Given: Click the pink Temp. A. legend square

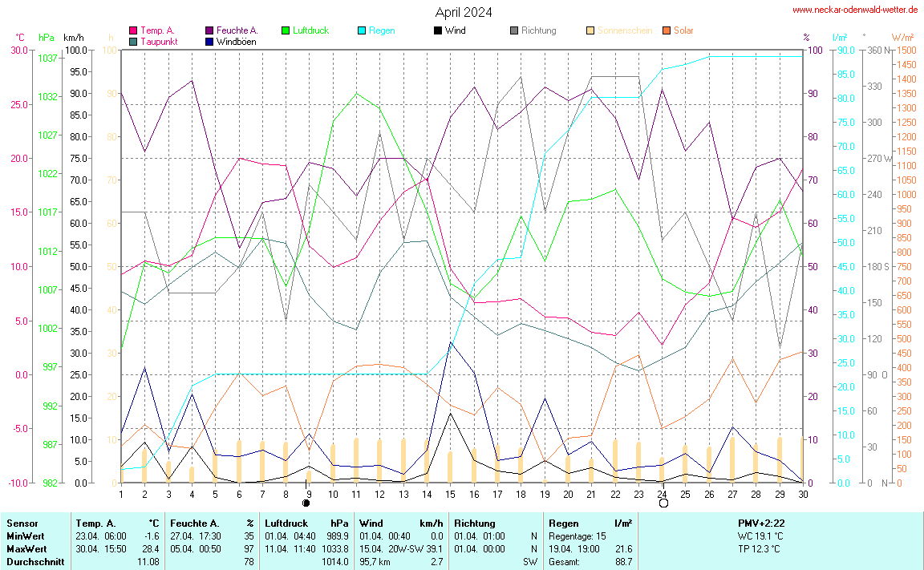Looking at the screenshot, I should coord(133,30).
